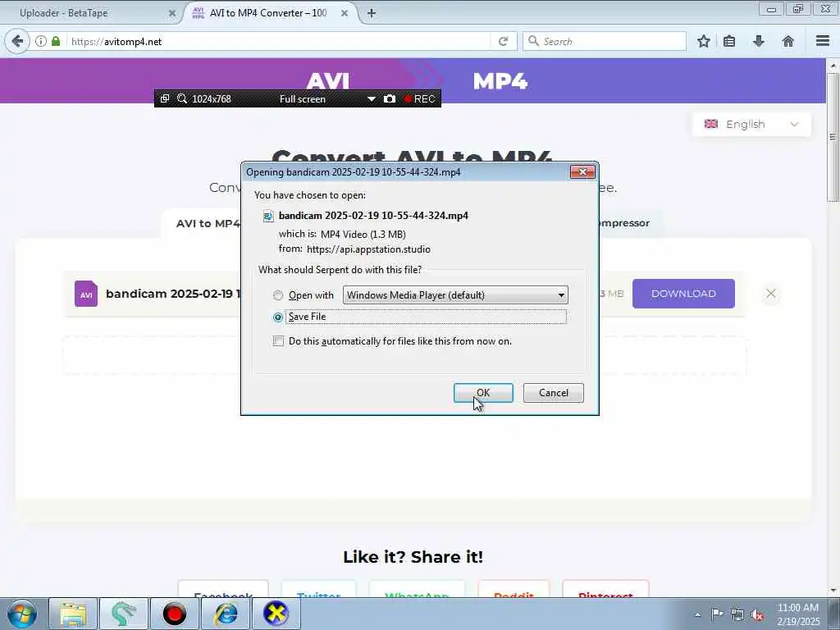Click the URL address bar field
The height and width of the screenshot is (630, 840).
tap(279, 41)
